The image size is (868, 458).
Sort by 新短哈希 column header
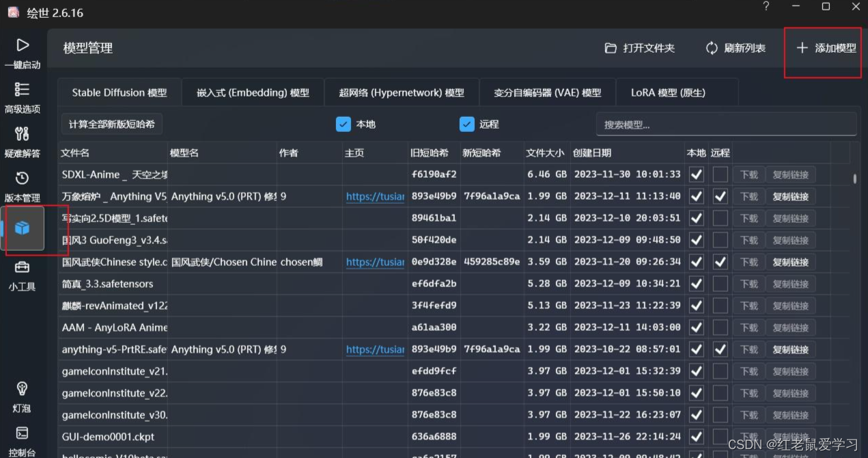[x=492, y=152]
